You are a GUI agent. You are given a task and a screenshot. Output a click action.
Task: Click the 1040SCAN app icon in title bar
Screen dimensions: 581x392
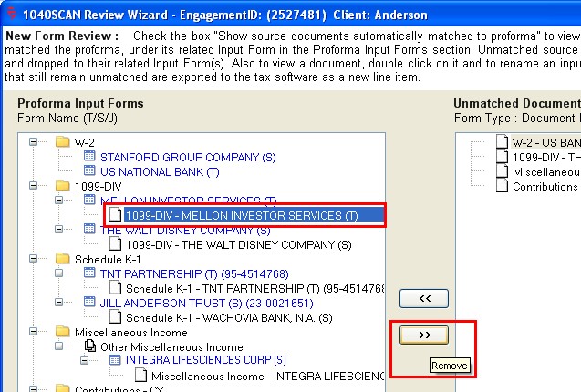coord(12,13)
